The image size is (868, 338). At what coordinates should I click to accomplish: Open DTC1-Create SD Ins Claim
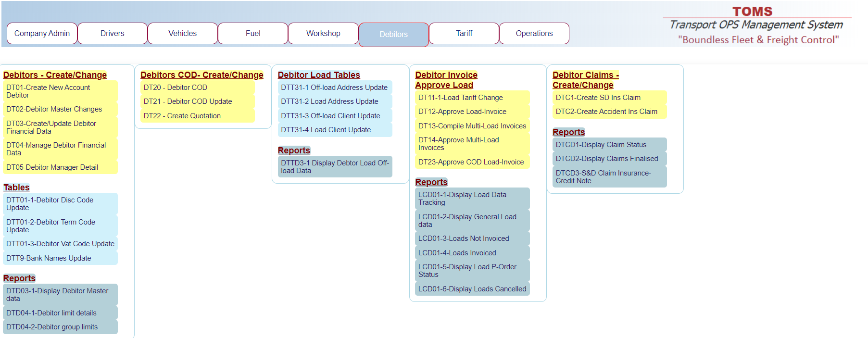(598, 98)
